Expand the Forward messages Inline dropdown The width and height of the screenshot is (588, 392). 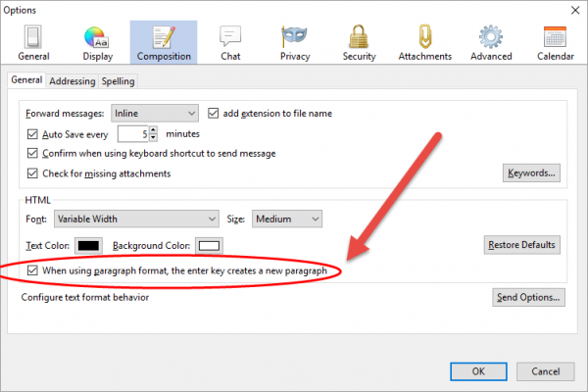point(155,114)
